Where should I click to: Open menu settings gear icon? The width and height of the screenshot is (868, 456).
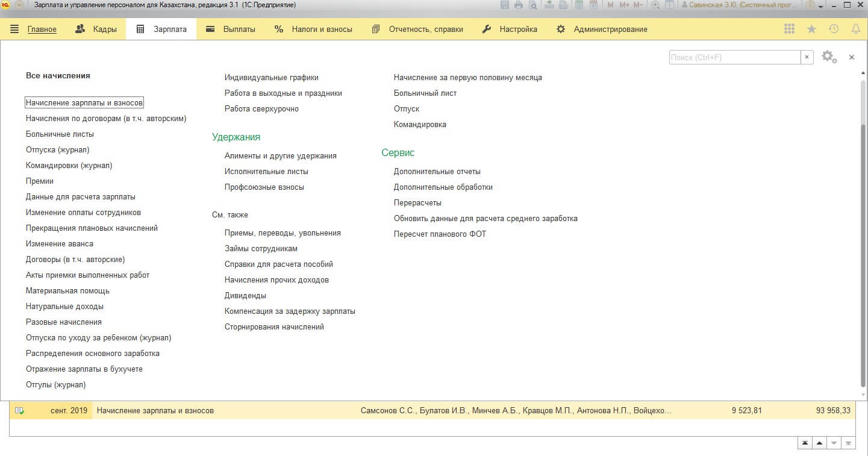(x=829, y=57)
